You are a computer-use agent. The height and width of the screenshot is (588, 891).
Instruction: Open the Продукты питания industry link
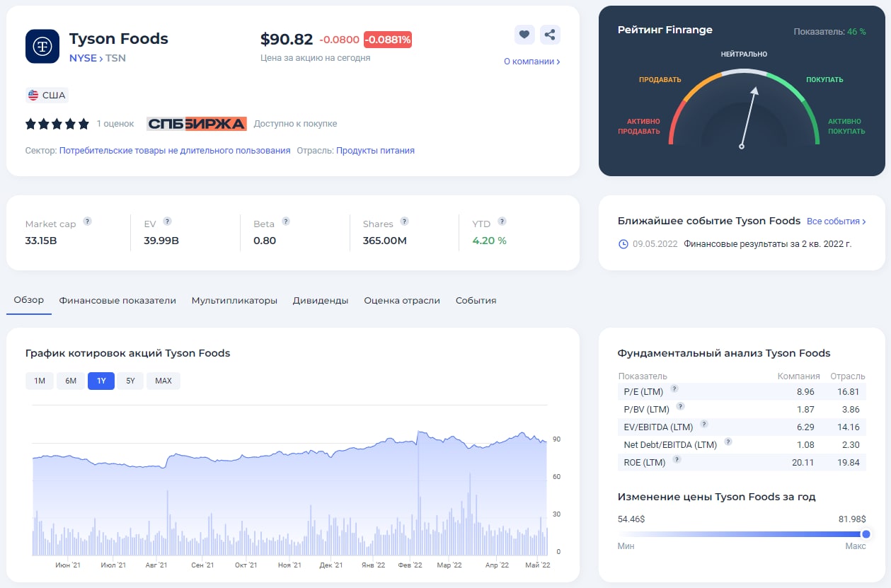click(375, 151)
